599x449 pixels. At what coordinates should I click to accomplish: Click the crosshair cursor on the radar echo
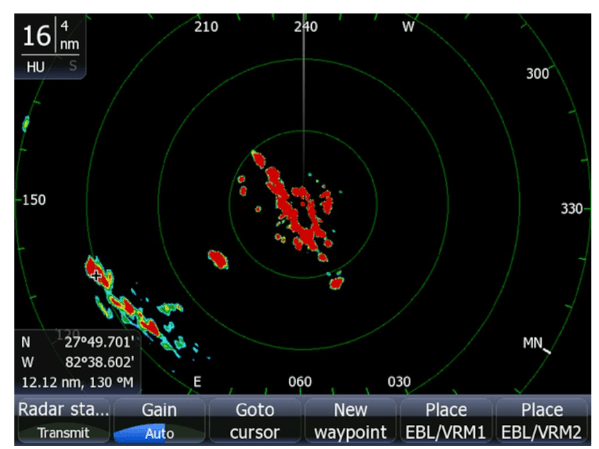96,275
